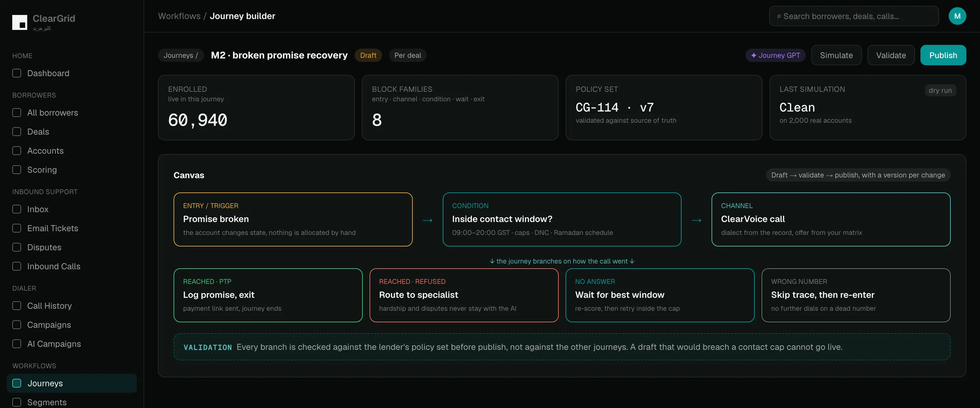Select the Wait for best window block
This screenshot has width=980, height=408.
point(660,295)
